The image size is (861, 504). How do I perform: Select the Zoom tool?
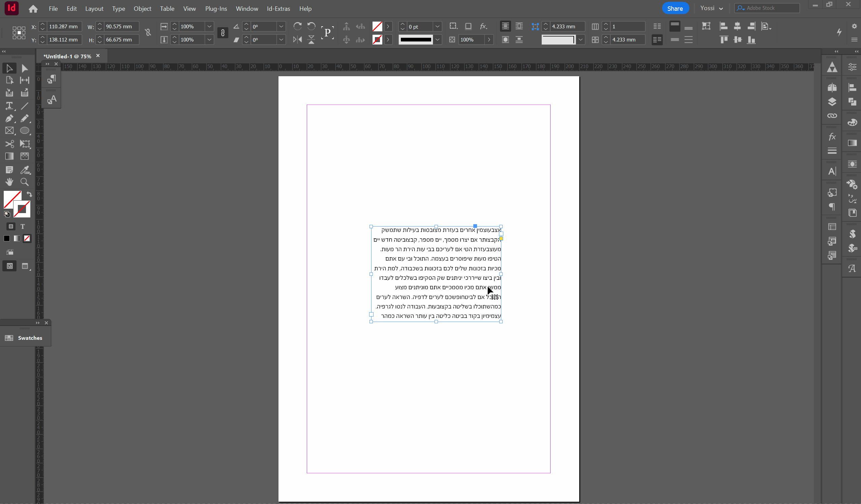tap(25, 182)
